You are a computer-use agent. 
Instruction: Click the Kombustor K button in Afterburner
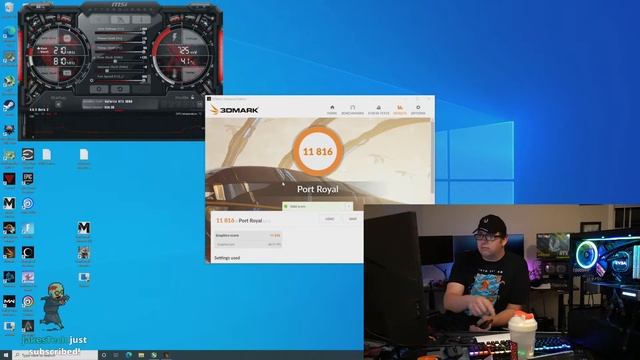tap(99, 20)
